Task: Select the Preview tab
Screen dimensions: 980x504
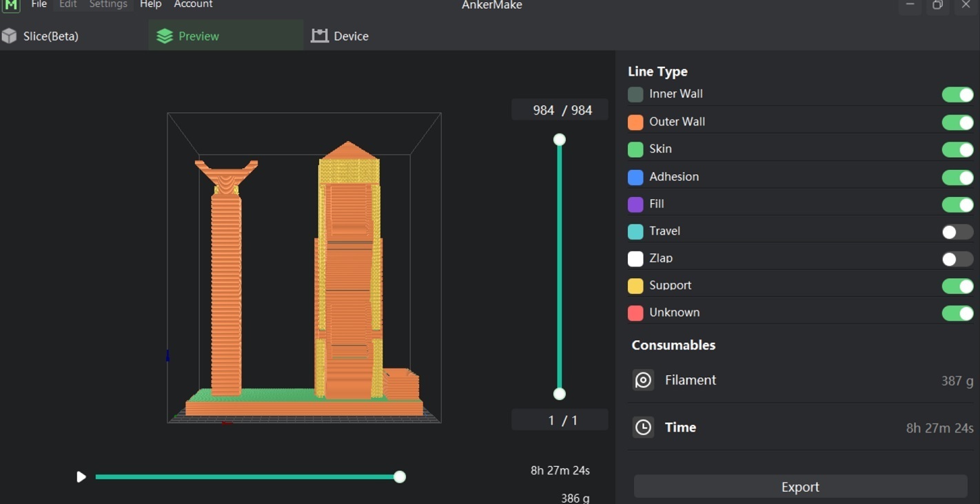Action: [225, 36]
